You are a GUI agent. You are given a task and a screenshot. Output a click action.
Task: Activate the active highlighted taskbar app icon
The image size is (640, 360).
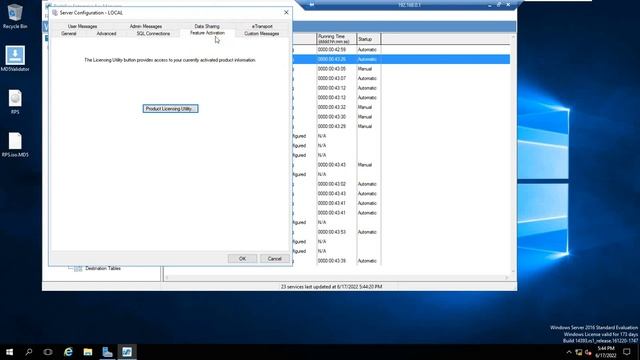click(127, 352)
